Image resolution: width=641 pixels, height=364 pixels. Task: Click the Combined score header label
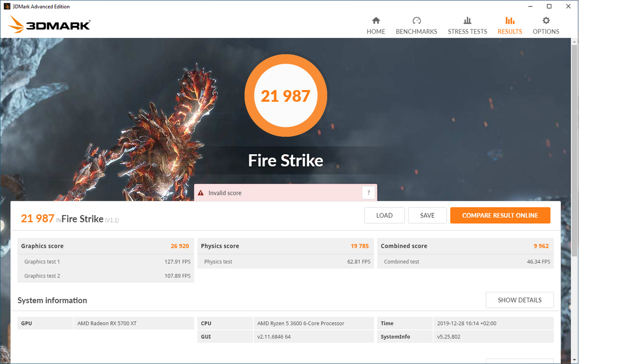coord(404,246)
